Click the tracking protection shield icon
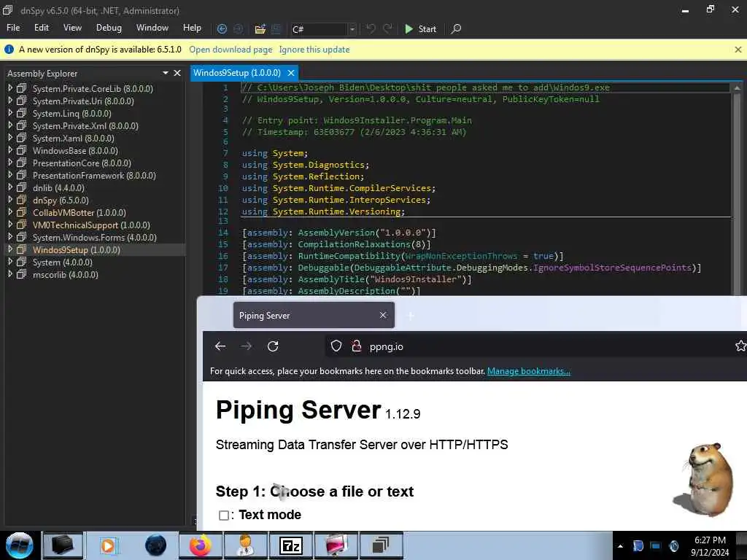 click(336, 346)
